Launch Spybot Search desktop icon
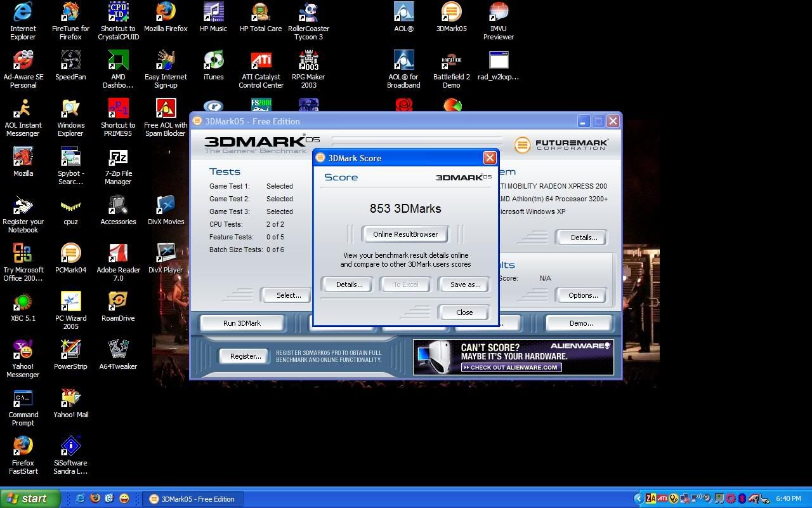Image resolution: width=812 pixels, height=508 pixels. pos(70,166)
